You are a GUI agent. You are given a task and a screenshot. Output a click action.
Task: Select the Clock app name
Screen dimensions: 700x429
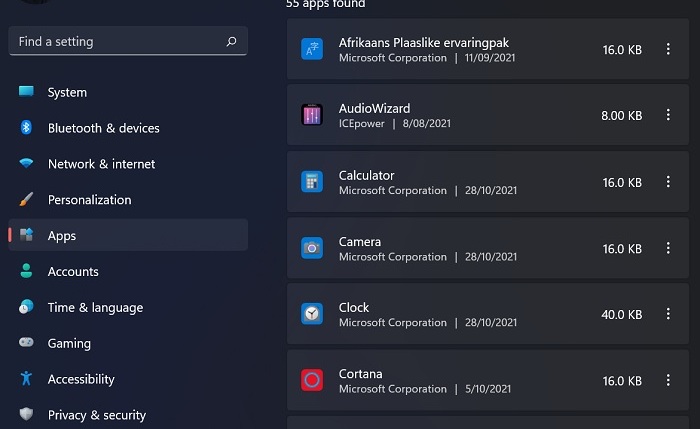354,307
